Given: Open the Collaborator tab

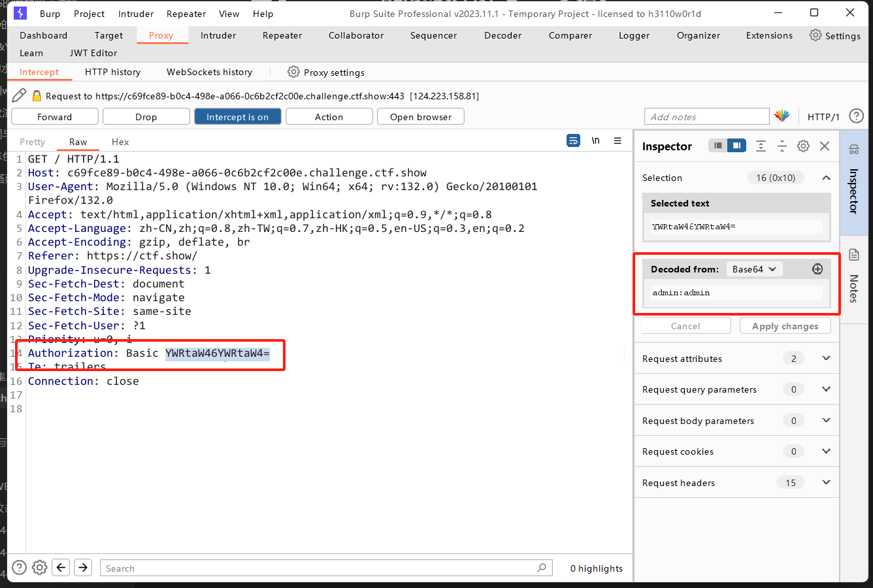Looking at the screenshot, I should coord(356,35).
